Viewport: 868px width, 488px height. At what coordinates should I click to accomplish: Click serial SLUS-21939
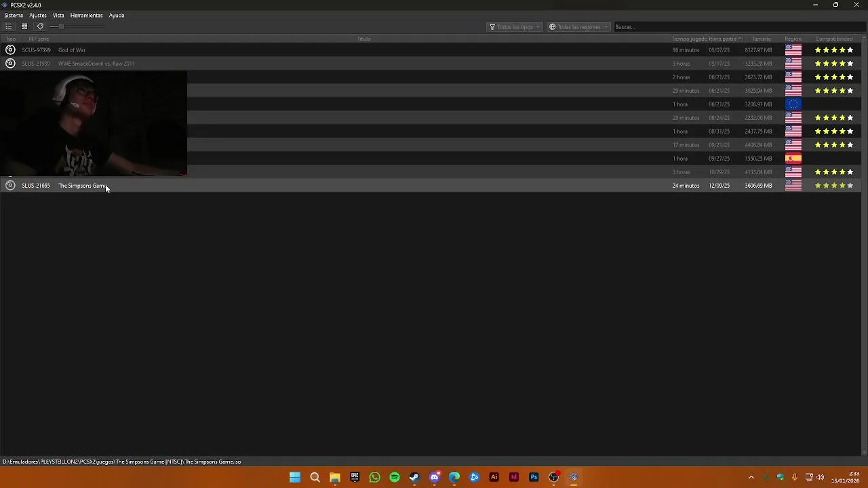pos(36,64)
